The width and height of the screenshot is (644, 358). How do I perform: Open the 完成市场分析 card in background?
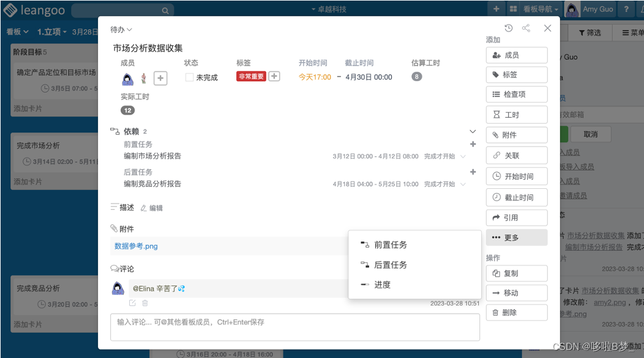[x=55, y=153]
